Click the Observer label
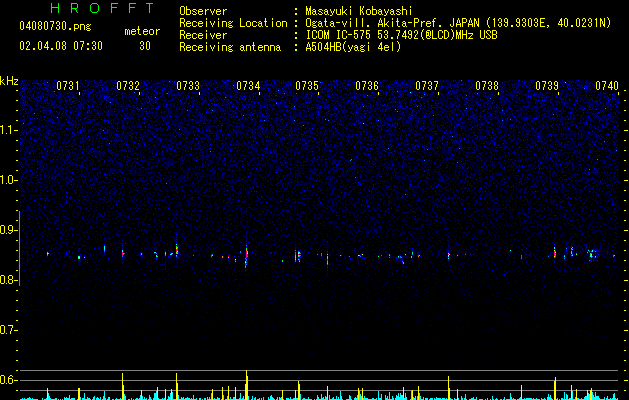Image resolution: width=629 pixels, height=400 pixels. tap(203, 11)
